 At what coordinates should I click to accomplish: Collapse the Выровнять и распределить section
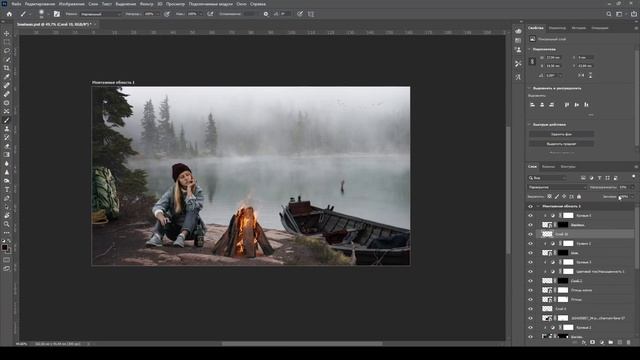click(x=529, y=88)
